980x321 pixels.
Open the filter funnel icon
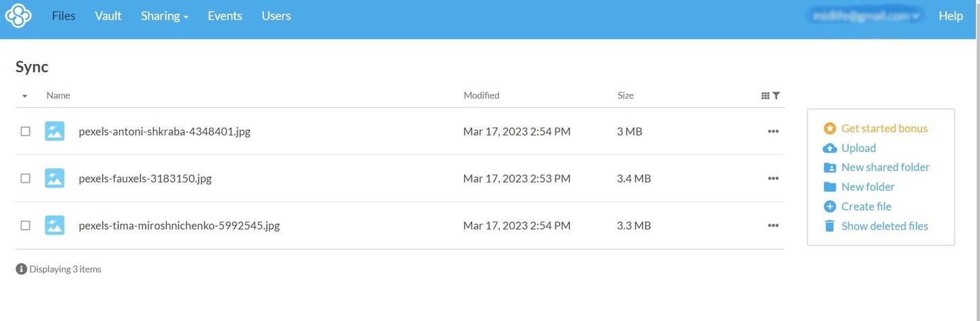pos(776,96)
